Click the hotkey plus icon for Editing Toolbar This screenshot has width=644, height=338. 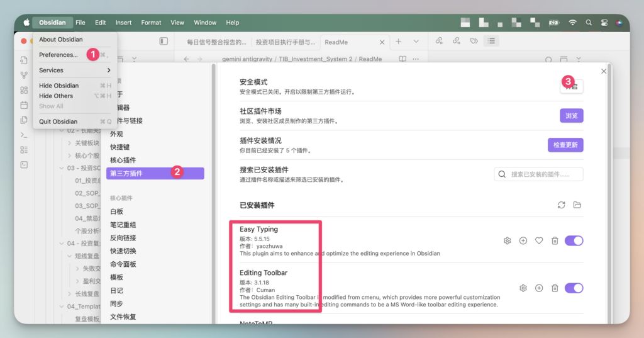(539, 288)
